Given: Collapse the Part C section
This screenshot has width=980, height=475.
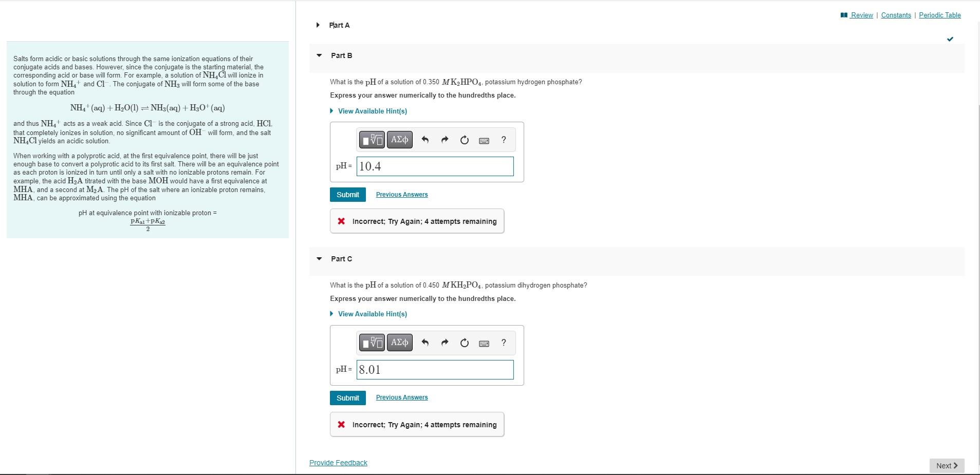Looking at the screenshot, I should click(319, 259).
